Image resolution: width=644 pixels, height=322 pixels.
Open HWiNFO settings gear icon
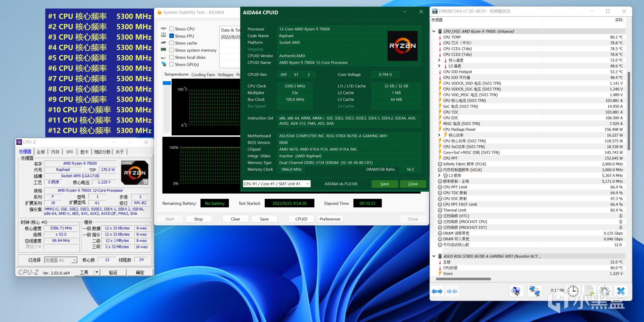(x=605, y=291)
